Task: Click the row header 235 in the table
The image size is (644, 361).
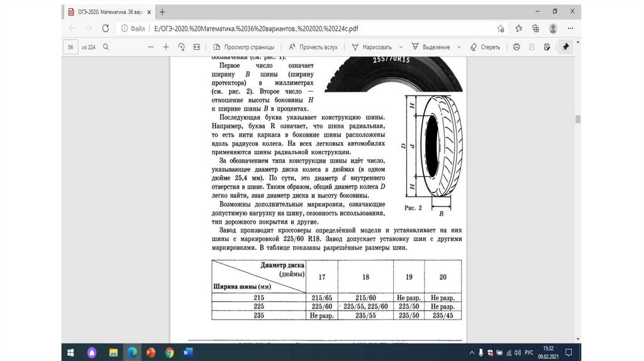Action: (258, 316)
